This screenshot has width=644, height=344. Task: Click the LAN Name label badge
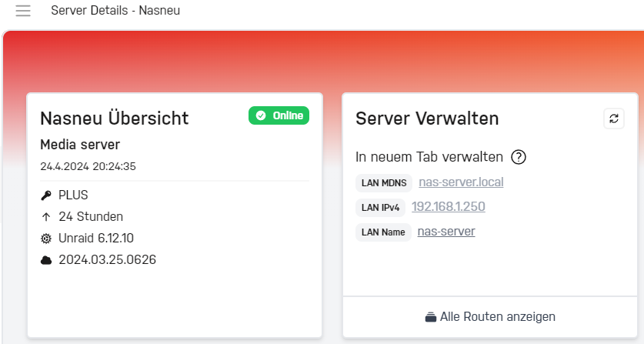(383, 232)
